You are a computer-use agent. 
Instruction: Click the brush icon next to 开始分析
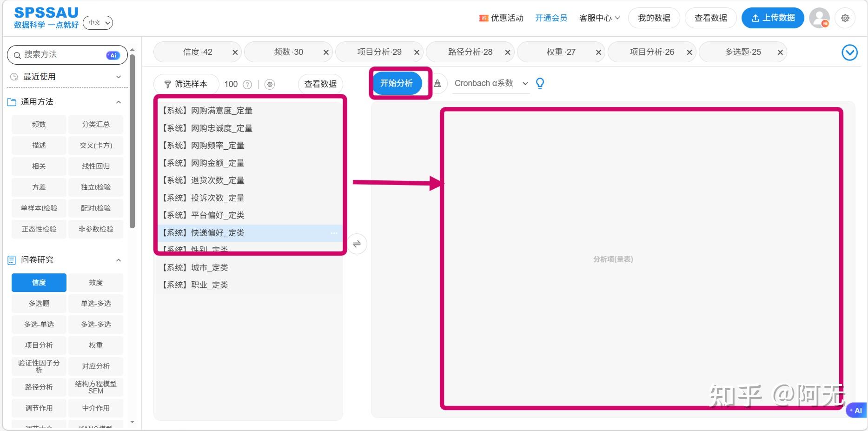[x=437, y=84]
